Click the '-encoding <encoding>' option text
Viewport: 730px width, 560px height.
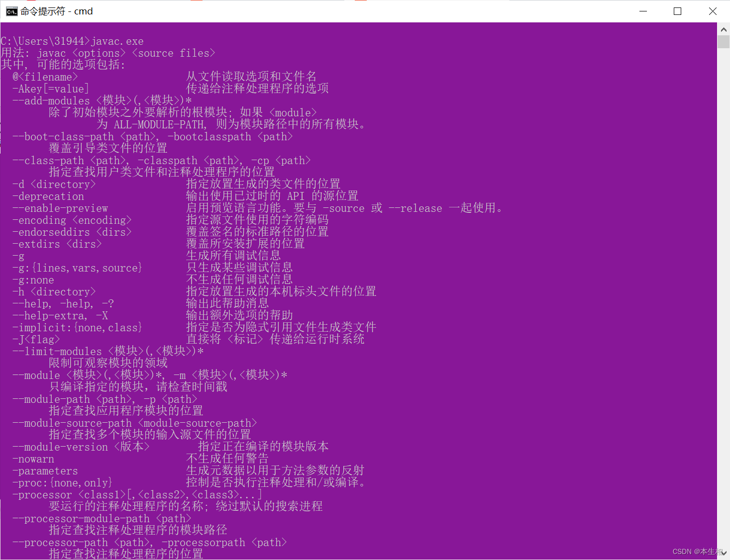click(x=72, y=220)
